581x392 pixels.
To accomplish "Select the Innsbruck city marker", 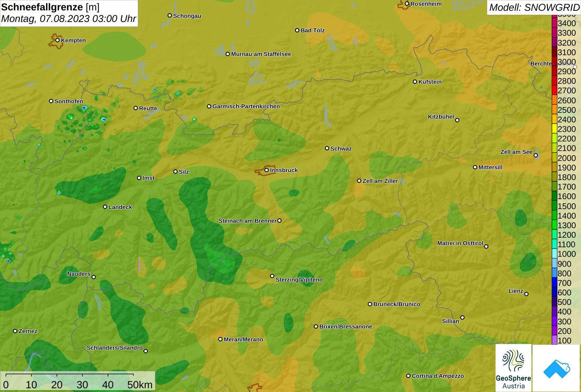I will [266, 170].
